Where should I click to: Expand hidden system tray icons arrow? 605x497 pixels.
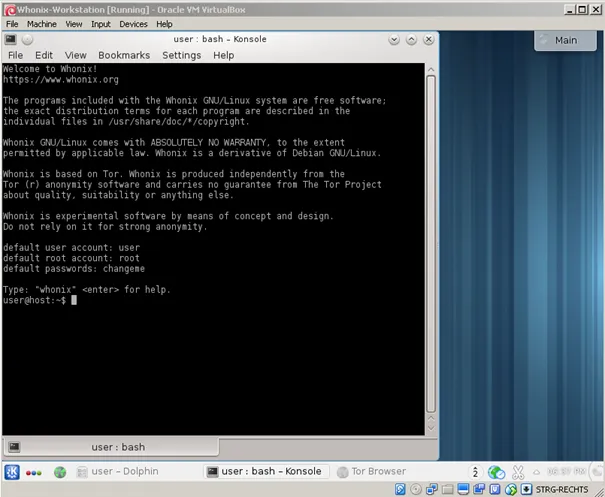pyautogui.click(x=536, y=472)
